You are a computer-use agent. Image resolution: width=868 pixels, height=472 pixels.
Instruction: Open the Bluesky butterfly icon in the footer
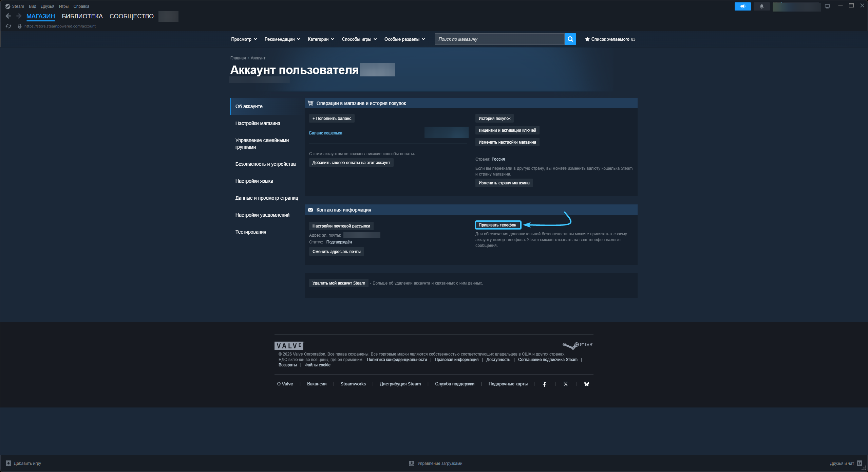586,384
